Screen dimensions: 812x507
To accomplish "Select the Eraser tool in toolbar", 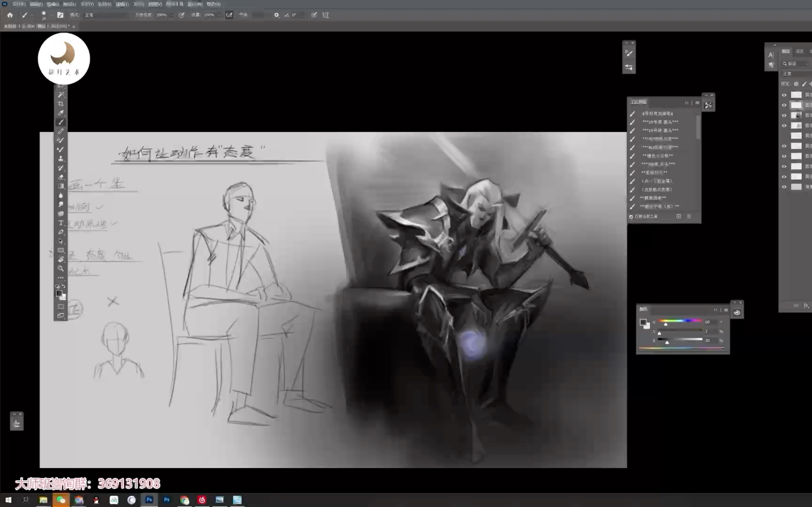I will (61, 177).
